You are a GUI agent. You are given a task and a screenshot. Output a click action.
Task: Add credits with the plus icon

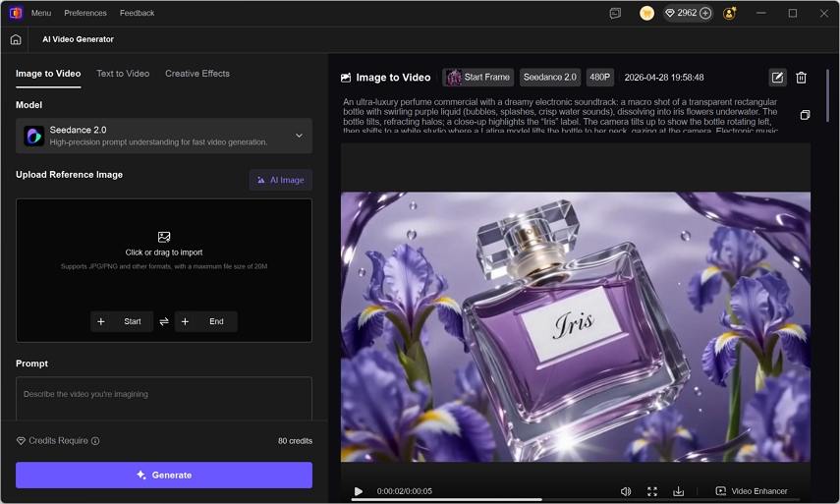click(705, 13)
